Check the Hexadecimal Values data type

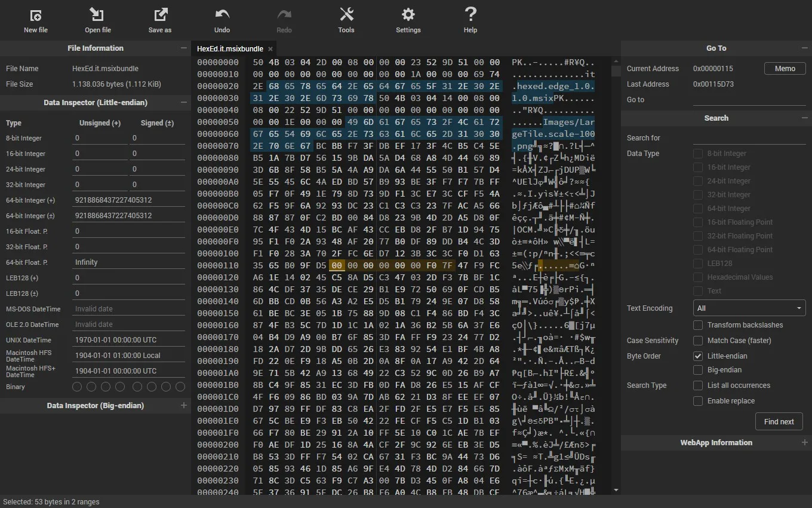coord(697,277)
